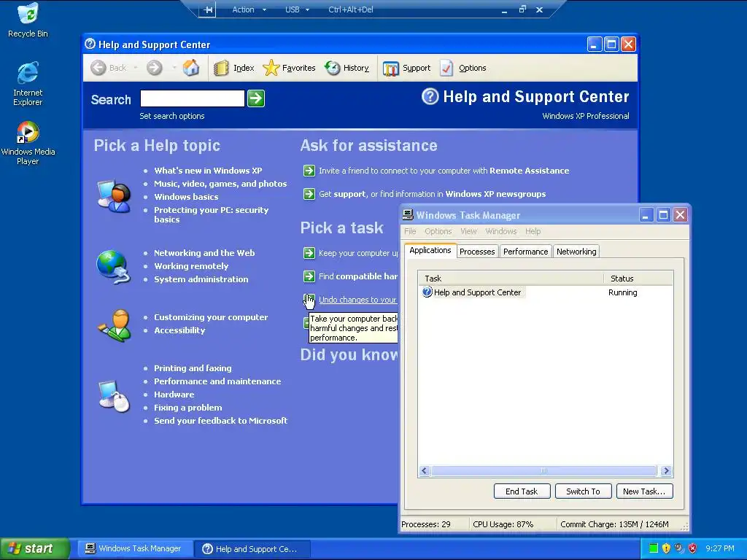Switch to the Processes tab

pos(477,252)
